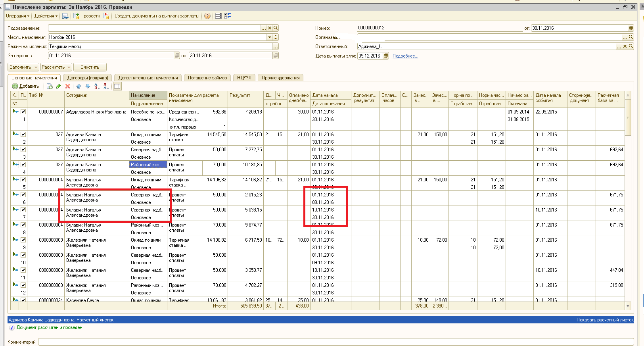Switch to the НДФЛ tab
The image size is (644, 346).
pos(244,78)
